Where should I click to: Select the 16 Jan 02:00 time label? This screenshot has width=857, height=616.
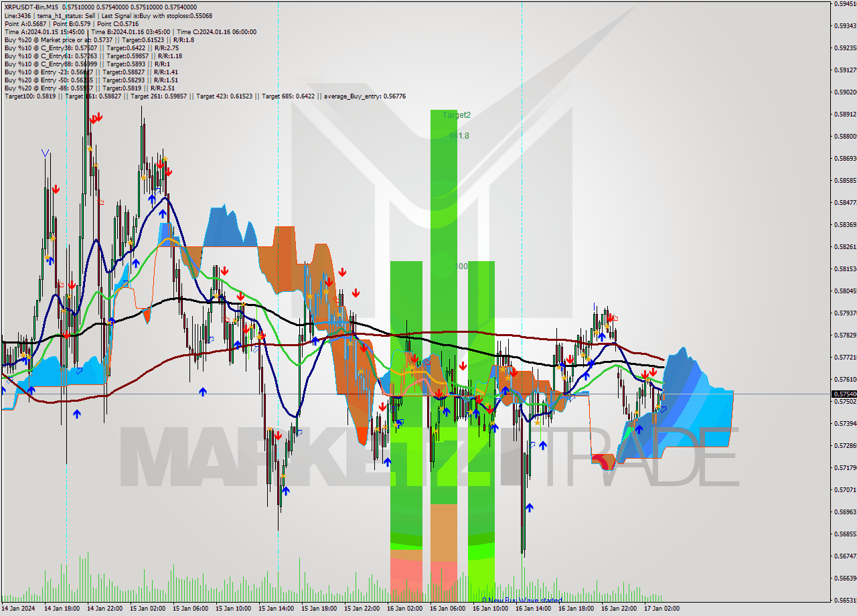404,609
